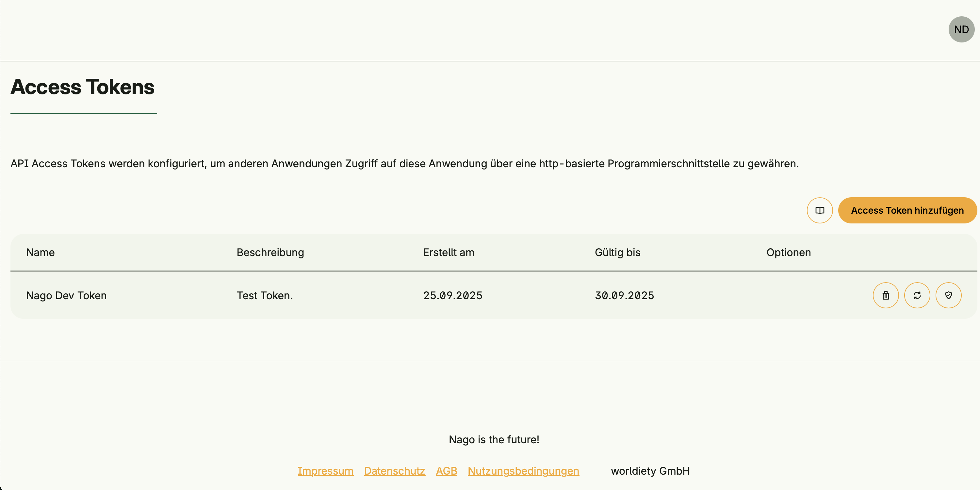
Task: Open the Impressum footer link
Action: point(325,471)
